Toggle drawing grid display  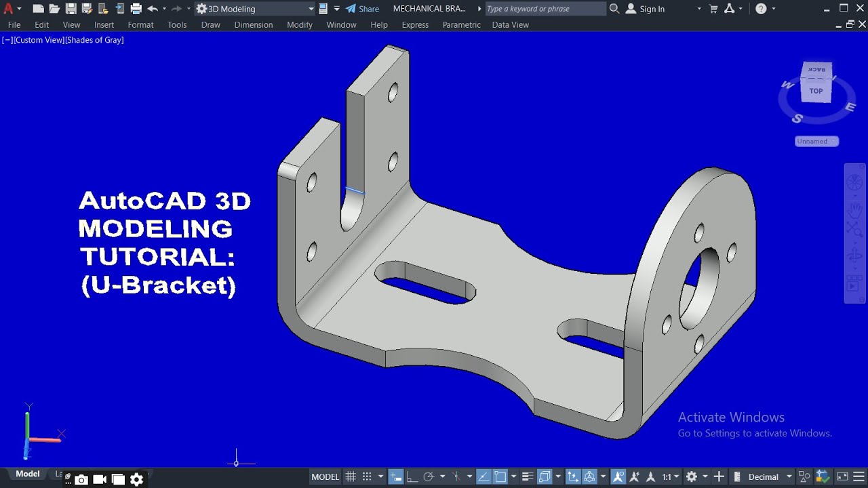tap(351, 476)
